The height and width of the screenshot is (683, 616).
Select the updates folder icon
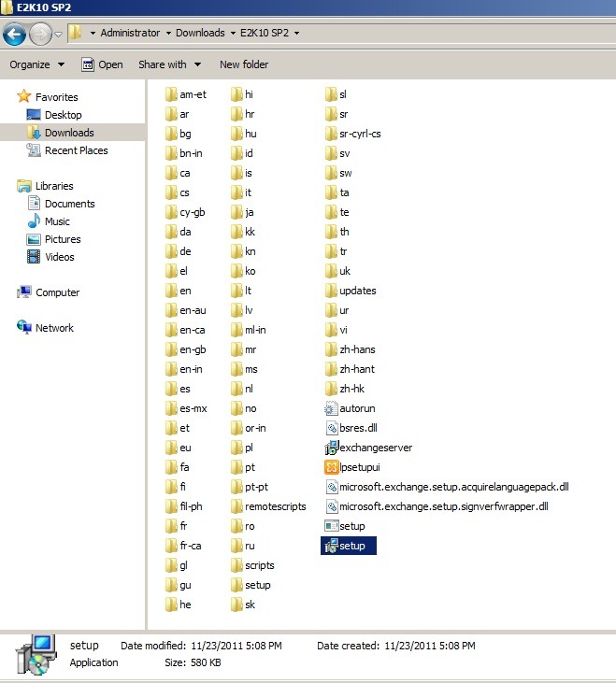(331, 291)
